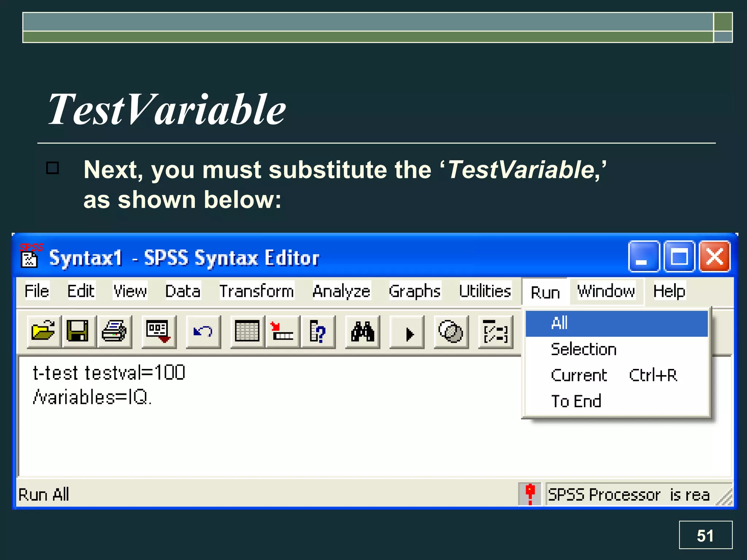Open the Help menu
747x560 pixels.
(669, 291)
